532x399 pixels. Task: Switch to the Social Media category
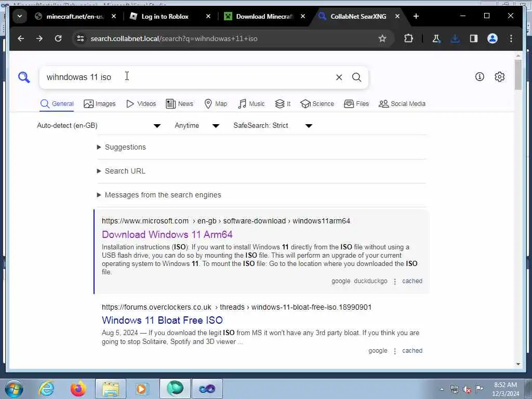pos(402,104)
